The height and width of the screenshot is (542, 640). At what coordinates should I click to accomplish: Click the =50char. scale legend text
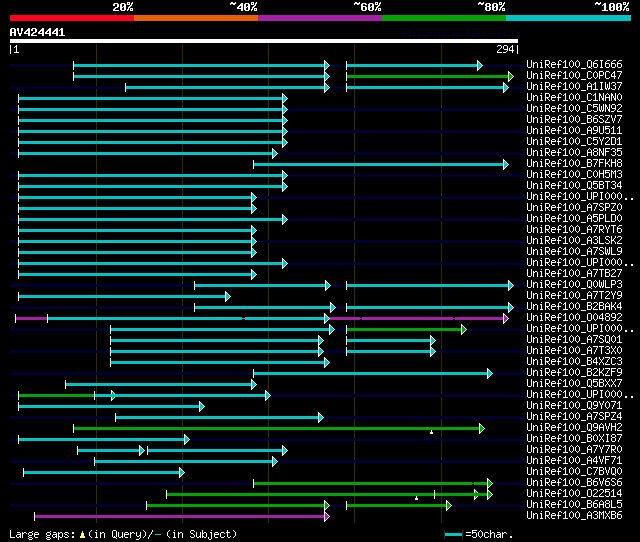489,534
